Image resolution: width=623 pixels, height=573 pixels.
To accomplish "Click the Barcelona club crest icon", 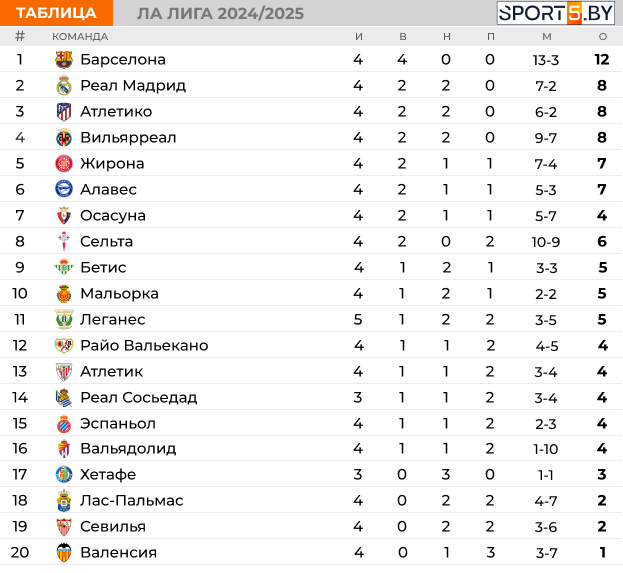I will click(64, 60).
